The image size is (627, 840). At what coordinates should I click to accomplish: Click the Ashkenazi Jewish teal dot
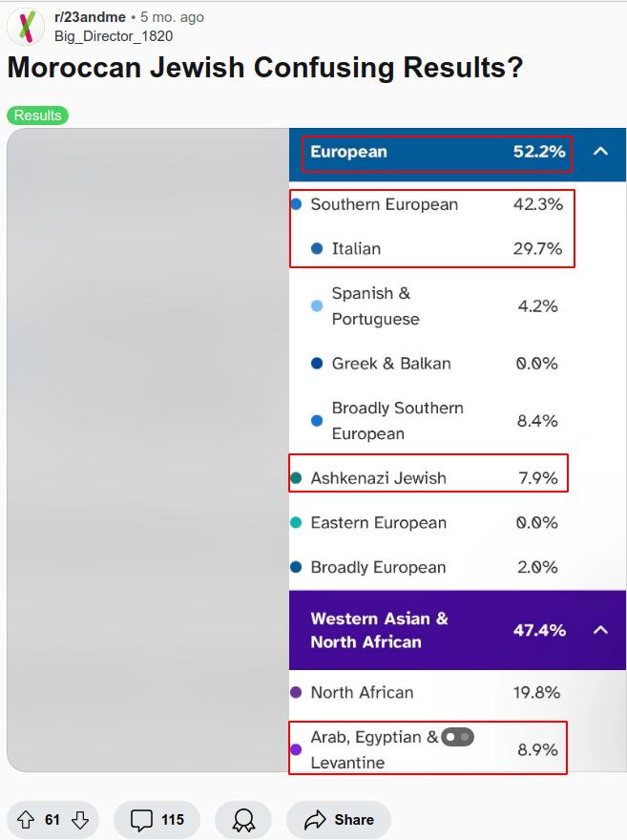click(296, 478)
